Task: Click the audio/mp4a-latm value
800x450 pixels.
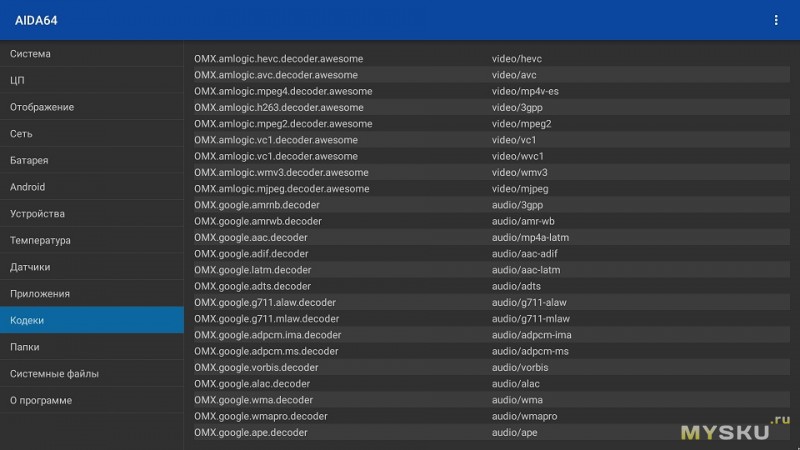Action: point(530,237)
